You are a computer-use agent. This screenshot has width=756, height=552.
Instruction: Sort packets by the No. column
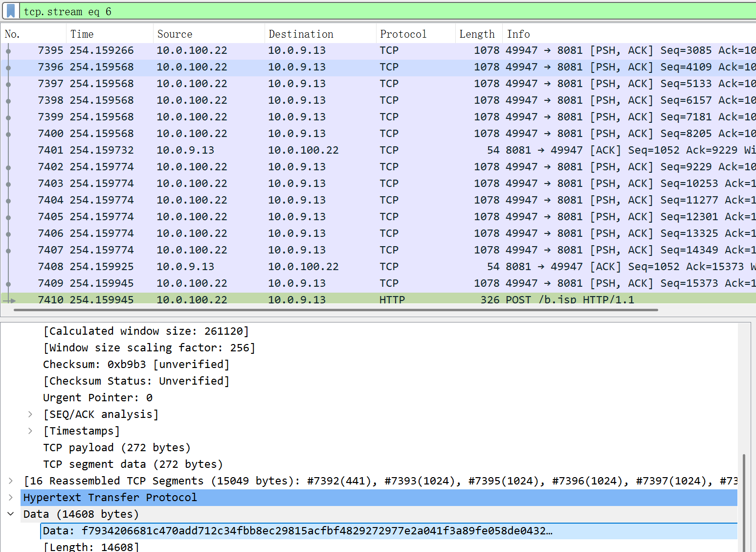coord(33,34)
